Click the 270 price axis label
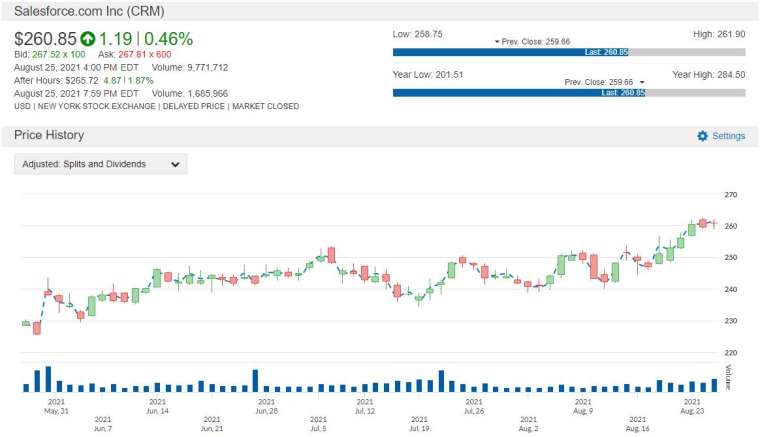Screen dimensions: 760x437 coord(730,195)
